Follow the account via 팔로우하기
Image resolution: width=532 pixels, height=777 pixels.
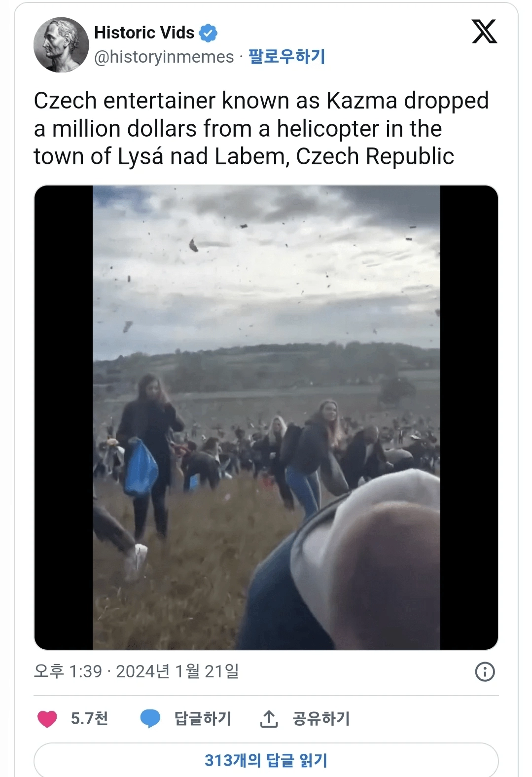coord(287,56)
